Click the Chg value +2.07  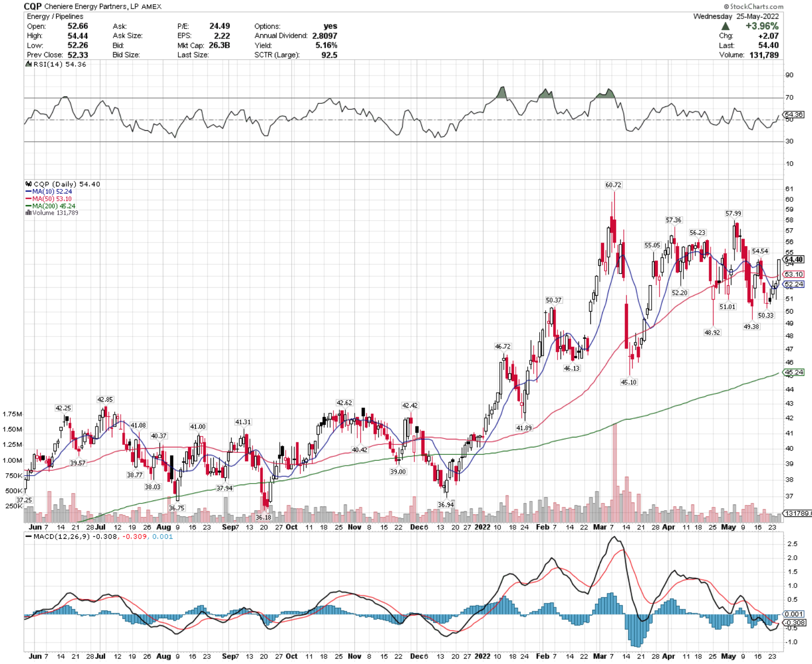[x=768, y=36]
